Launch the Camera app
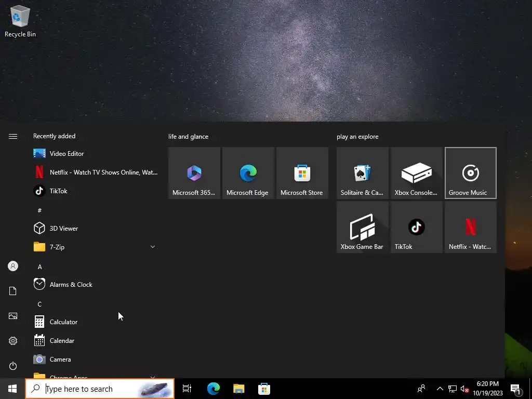The height and width of the screenshot is (399, 532). click(x=95, y=359)
